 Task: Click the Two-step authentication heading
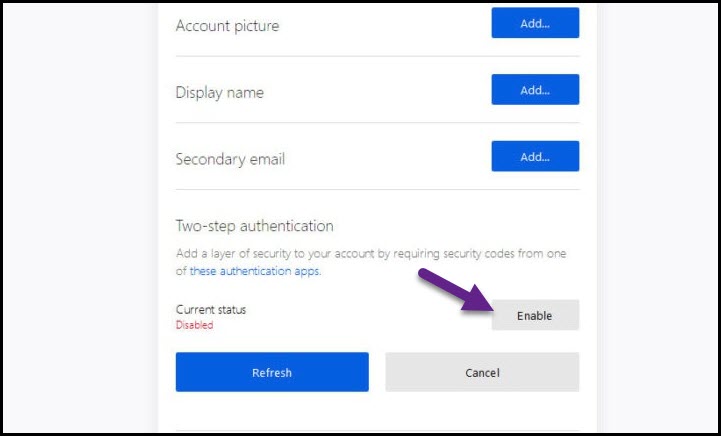254,226
